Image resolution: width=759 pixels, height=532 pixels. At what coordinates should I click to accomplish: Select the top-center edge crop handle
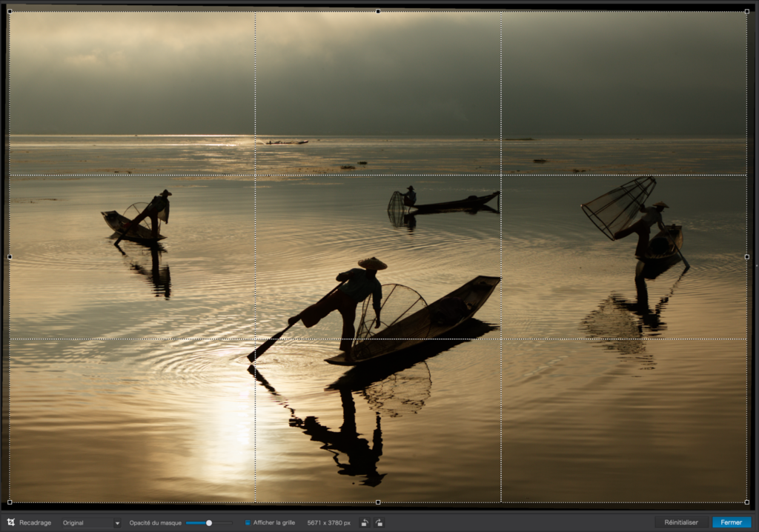pyautogui.click(x=378, y=11)
